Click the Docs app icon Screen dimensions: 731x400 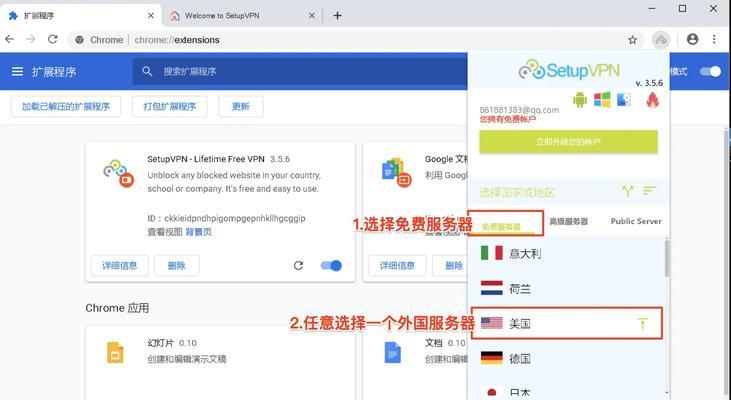coord(393,352)
